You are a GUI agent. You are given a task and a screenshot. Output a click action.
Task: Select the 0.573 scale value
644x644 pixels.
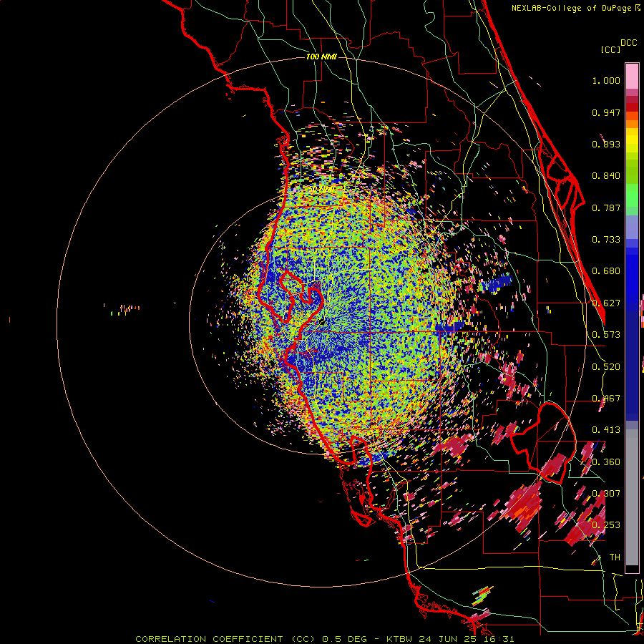click(x=606, y=335)
